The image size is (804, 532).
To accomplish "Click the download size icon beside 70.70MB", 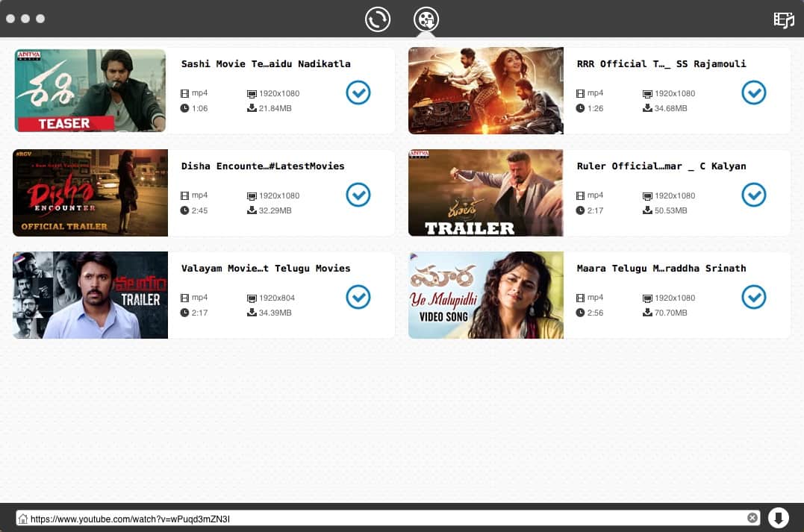I will click(648, 312).
